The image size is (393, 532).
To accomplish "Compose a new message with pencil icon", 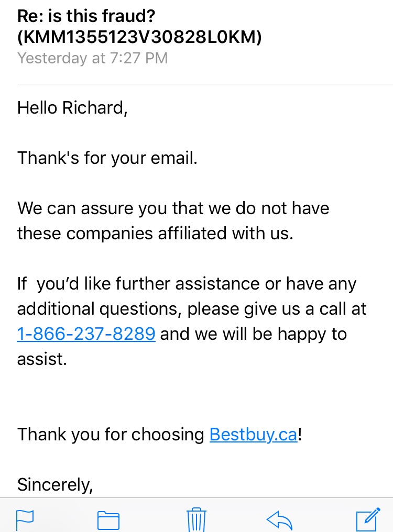I will pyautogui.click(x=368, y=519).
